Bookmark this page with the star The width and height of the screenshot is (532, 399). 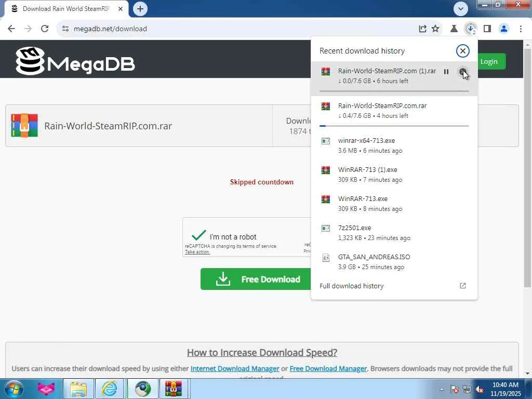coord(436,29)
